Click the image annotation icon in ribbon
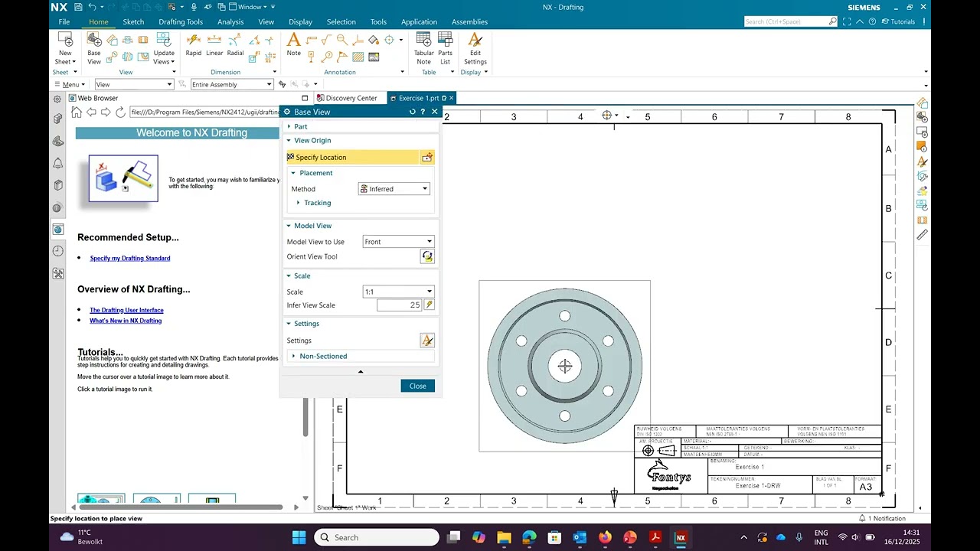 (374, 57)
